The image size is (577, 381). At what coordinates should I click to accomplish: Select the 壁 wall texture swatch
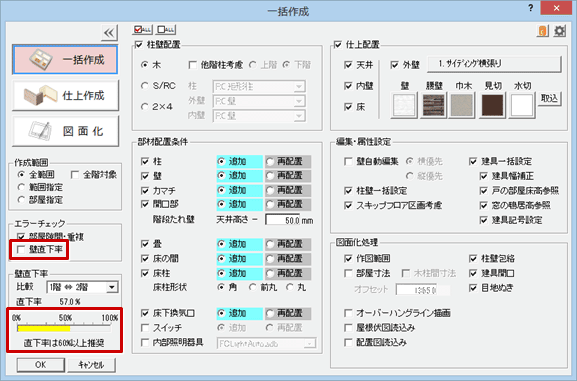[404, 105]
